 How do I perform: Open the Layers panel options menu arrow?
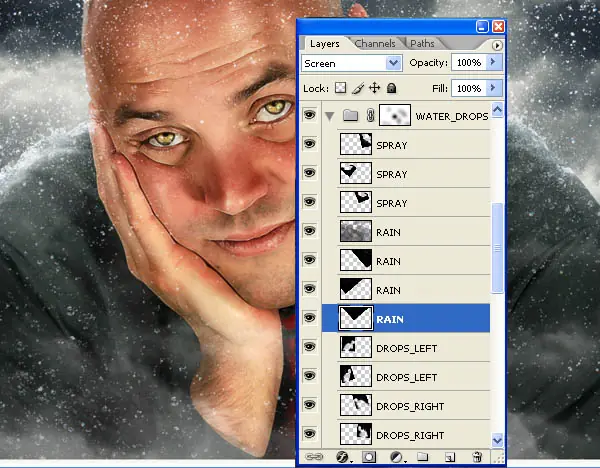(x=497, y=46)
